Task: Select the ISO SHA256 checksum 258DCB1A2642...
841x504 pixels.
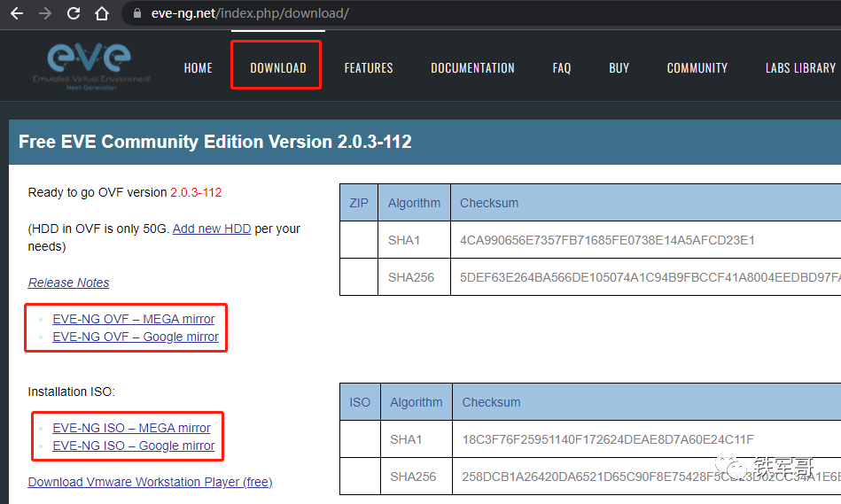Action: 651,477
